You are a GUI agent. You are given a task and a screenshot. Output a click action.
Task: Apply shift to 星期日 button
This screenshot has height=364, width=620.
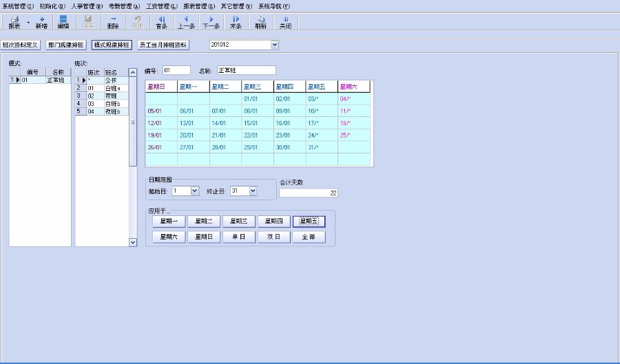(204, 237)
